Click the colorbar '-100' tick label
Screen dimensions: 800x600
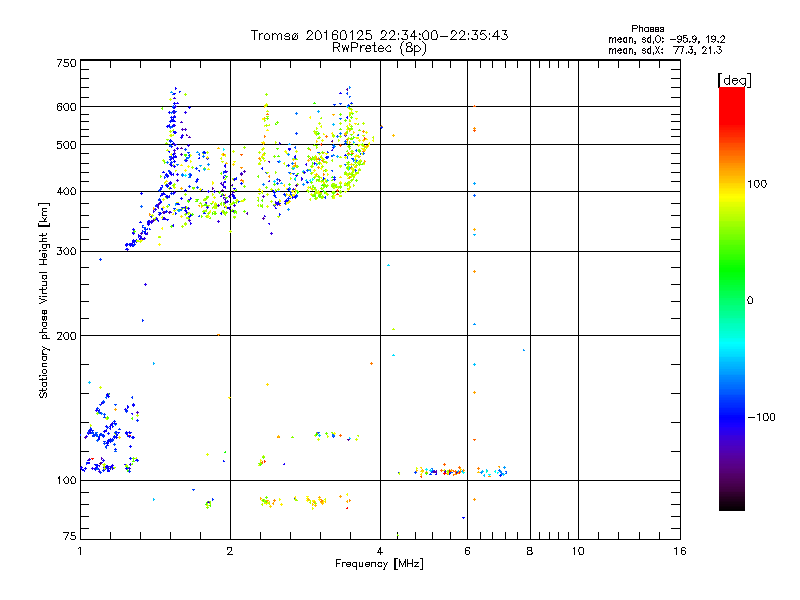pos(761,417)
